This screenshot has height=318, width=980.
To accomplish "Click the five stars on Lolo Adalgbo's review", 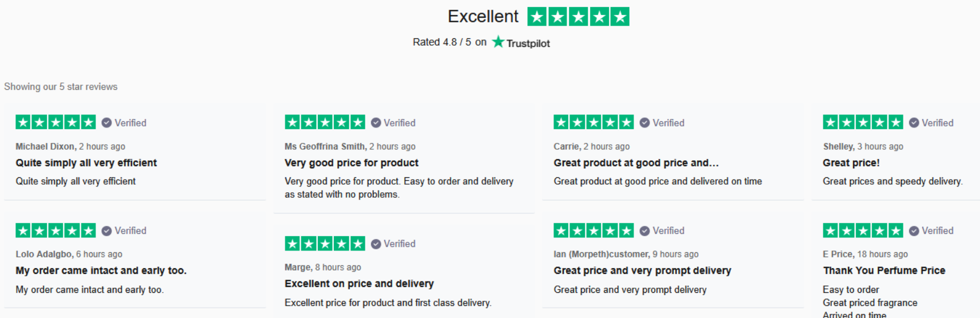I will point(55,230).
